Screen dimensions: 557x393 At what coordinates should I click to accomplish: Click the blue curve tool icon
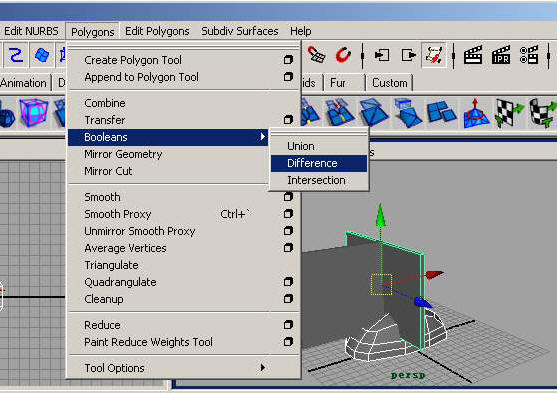[16, 55]
